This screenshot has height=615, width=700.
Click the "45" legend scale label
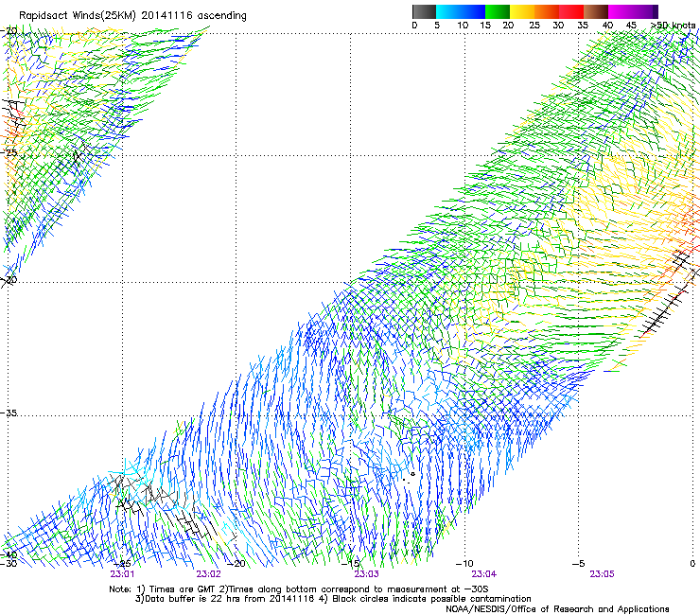(631, 26)
